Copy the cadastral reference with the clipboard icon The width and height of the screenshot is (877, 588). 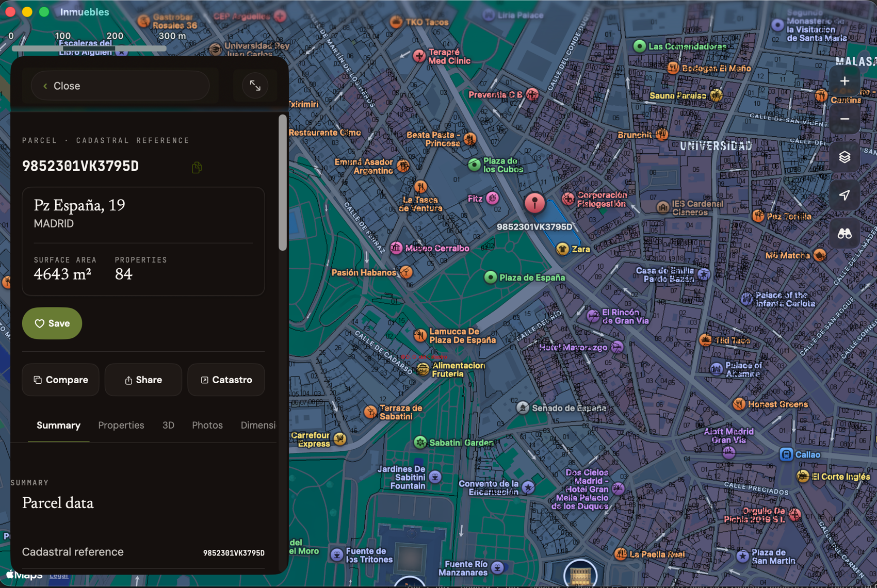197,167
